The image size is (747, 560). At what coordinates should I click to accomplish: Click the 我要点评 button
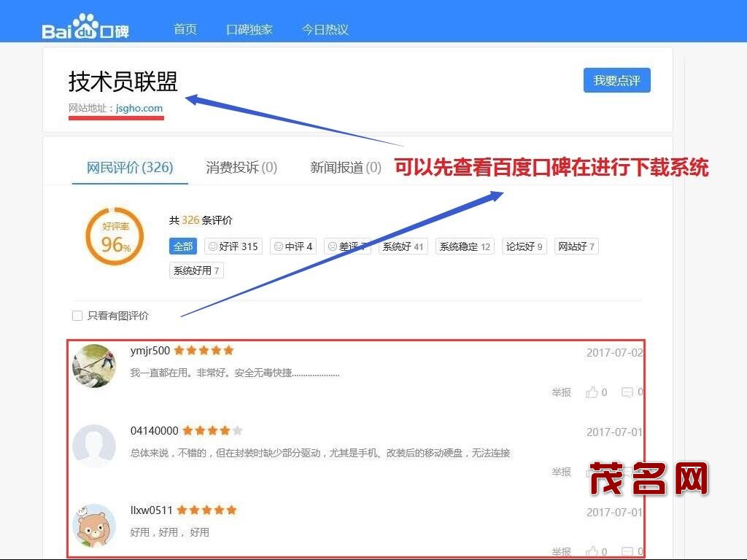pyautogui.click(x=617, y=80)
